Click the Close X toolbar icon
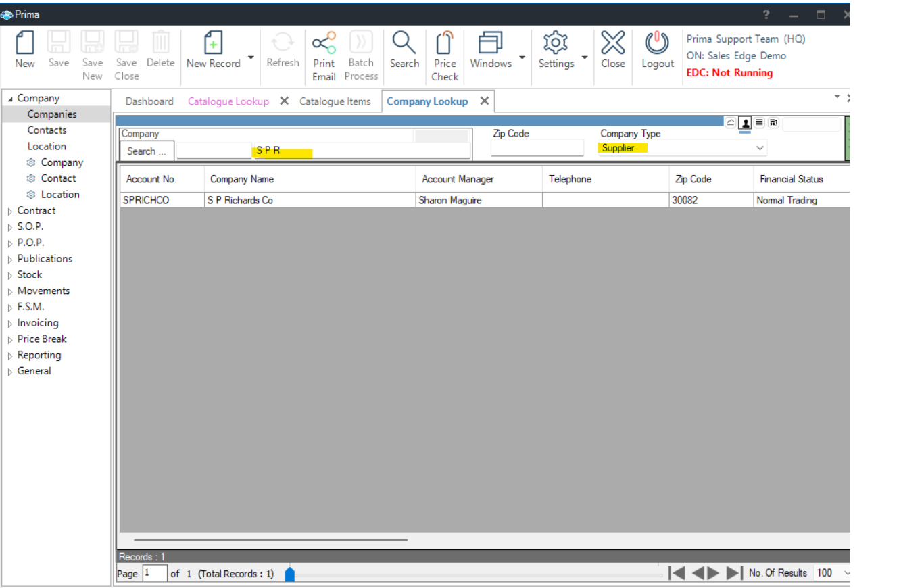The height and width of the screenshot is (588, 901). [612, 43]
